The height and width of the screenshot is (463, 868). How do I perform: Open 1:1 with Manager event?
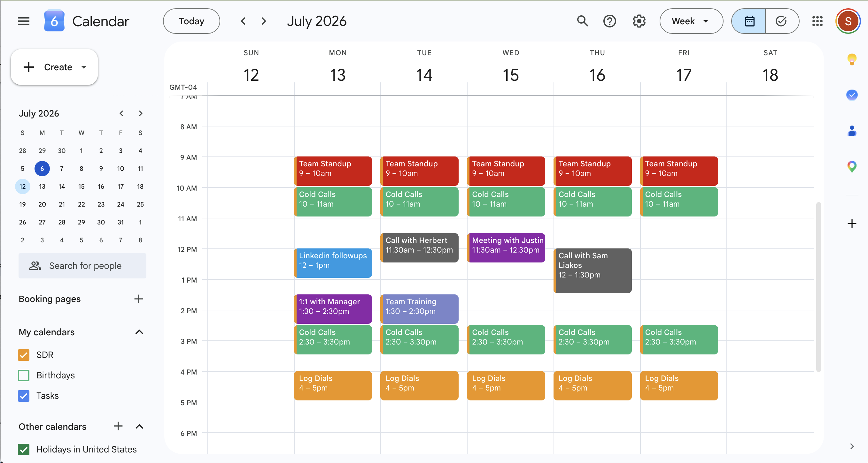tap(333, 309)
